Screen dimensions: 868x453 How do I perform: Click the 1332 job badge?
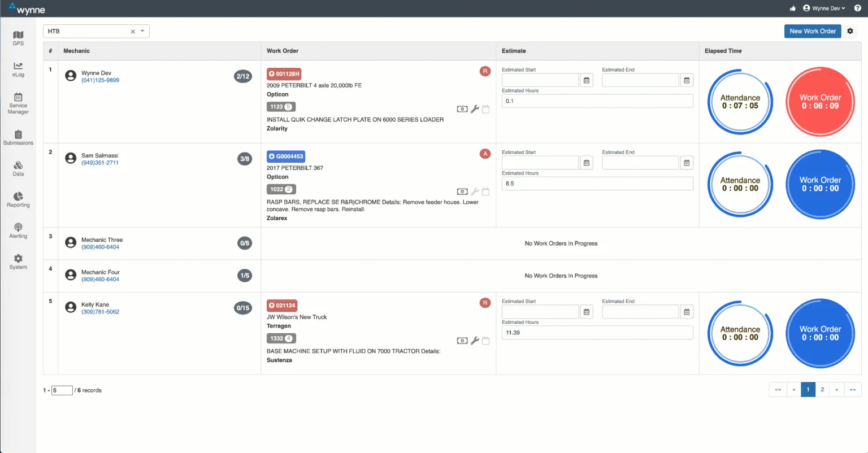pos(281,338)
